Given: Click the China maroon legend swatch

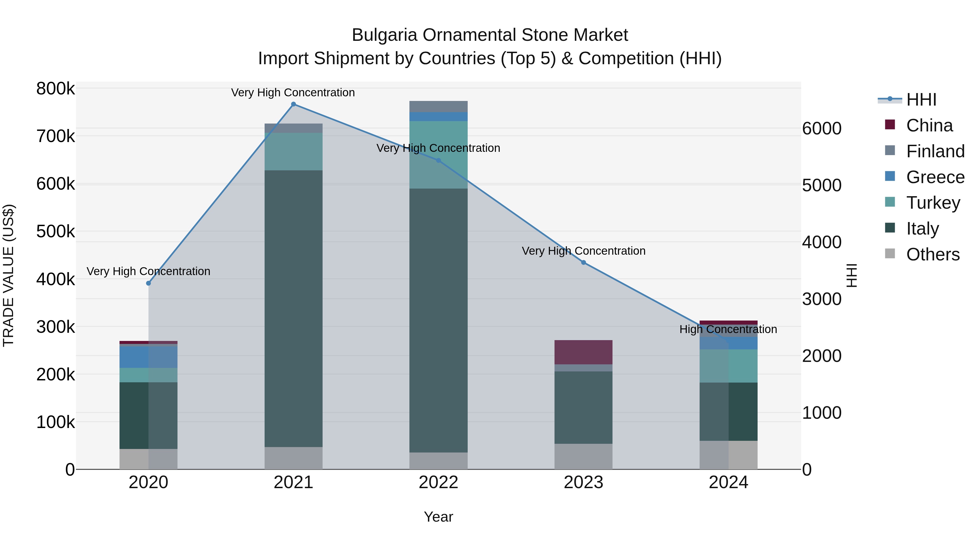Looking at the screenshot, I should [890, 124].
